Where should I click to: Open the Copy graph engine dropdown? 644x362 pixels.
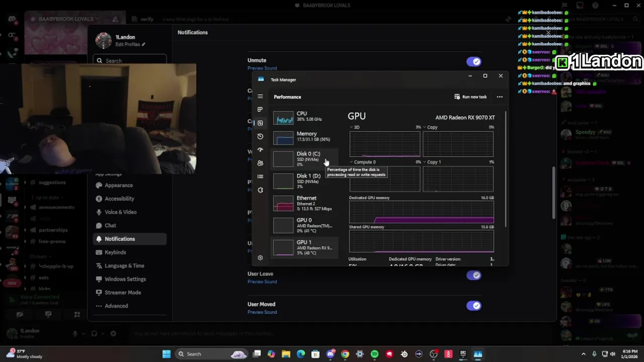pyautogui.click(x=430, y=127)
